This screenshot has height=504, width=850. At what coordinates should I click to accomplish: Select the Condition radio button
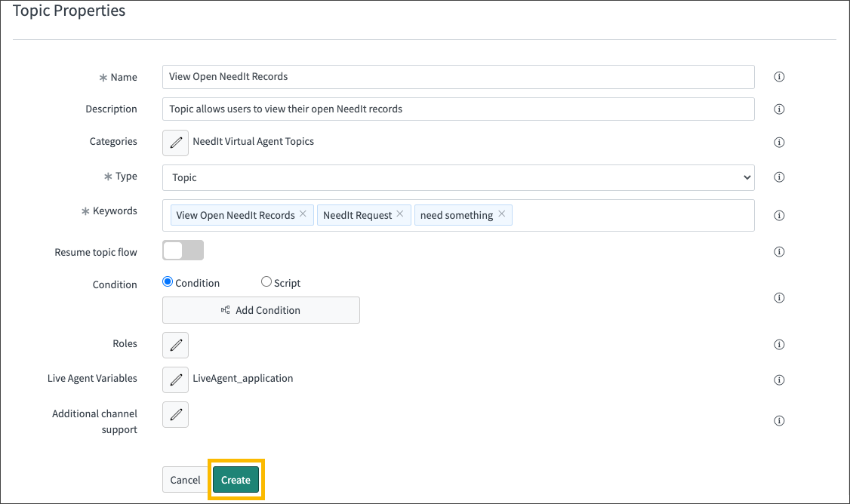(x=167, y=281)
